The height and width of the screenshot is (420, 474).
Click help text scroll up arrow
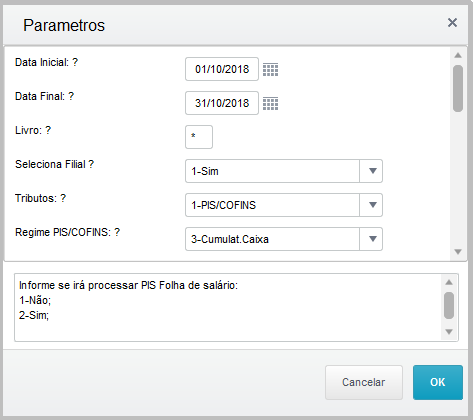pos(449,282)
